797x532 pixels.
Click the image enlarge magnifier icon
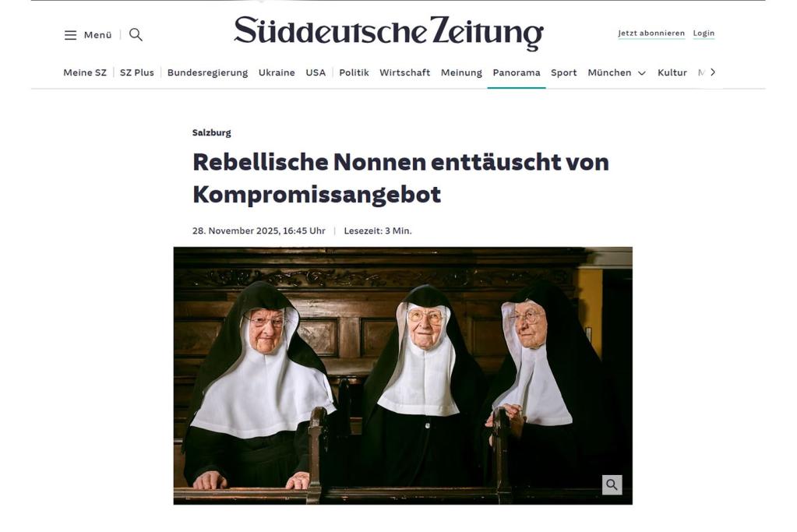pos(612,484)
